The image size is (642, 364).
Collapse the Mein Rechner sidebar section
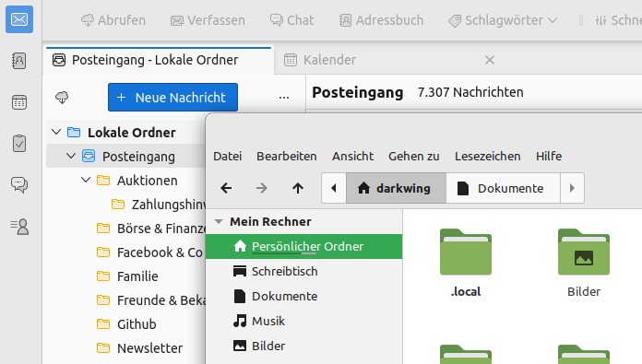tap(219, 221)
